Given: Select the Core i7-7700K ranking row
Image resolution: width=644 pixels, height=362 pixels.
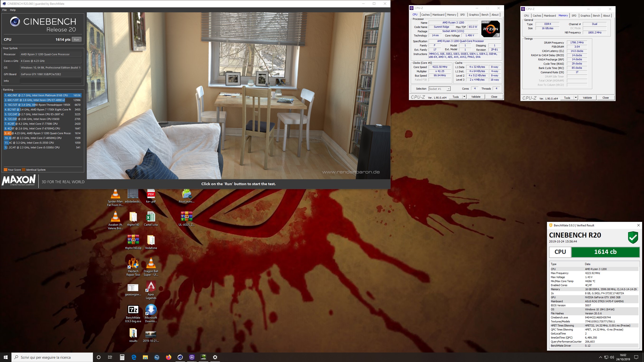Looking at the screenshot, I should coord(42,124).
